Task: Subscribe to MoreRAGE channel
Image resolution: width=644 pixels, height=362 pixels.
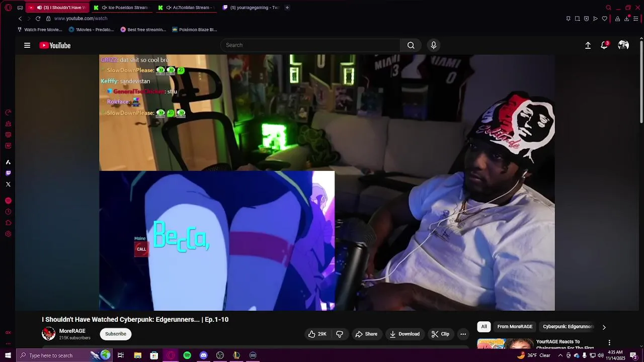Action: click(116, 334)
